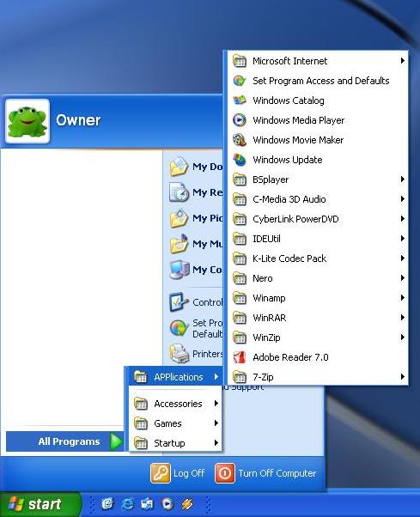The image size is (420, 517).
Task: Click the My Music folder icon
Action: [179, 244]
